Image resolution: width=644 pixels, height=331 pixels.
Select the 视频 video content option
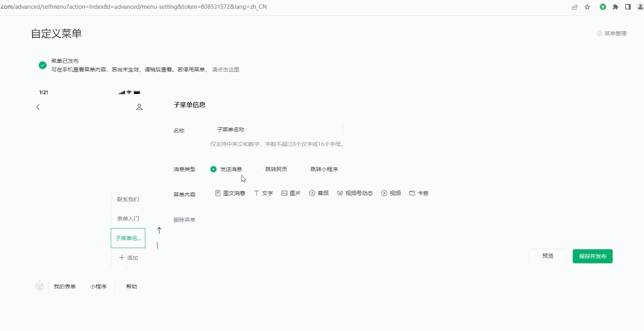(391, 194)
